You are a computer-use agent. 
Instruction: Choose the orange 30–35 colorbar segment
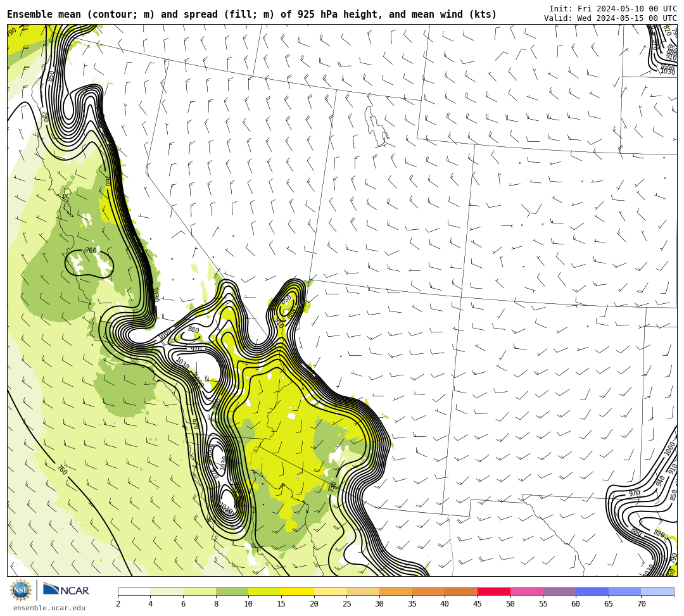click(396, 591)
